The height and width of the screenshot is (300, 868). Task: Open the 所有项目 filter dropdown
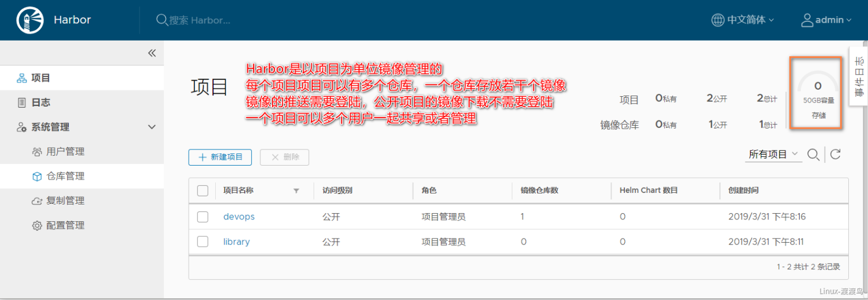pyautogui.click(x=773, y=154)
